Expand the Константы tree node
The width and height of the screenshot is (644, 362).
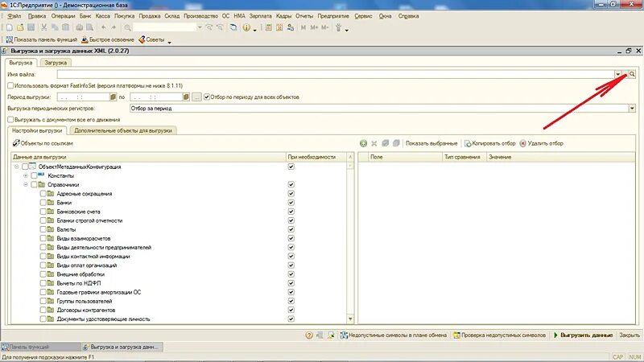point(26,175)
